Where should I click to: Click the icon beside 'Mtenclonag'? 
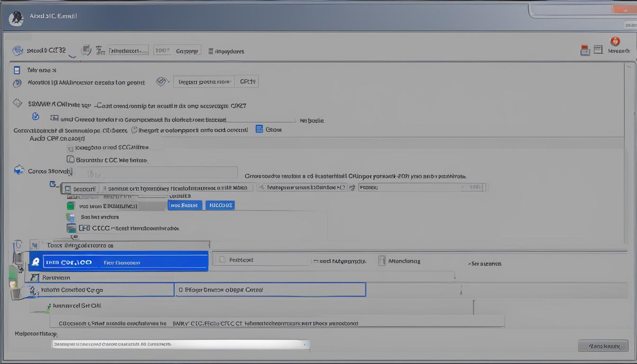pos(382,260)
